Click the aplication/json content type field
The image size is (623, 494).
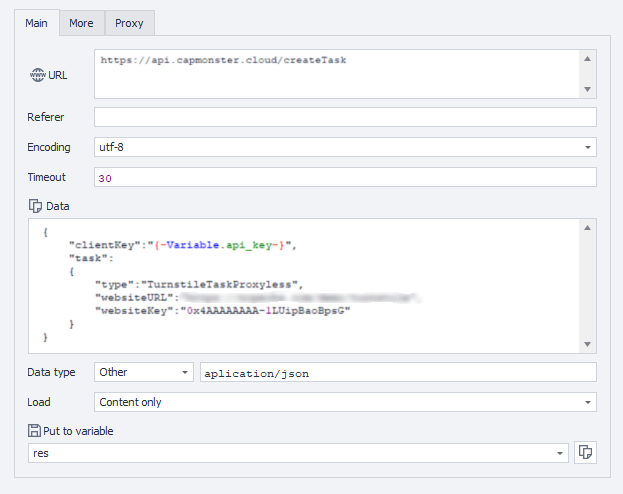(398, 372)
